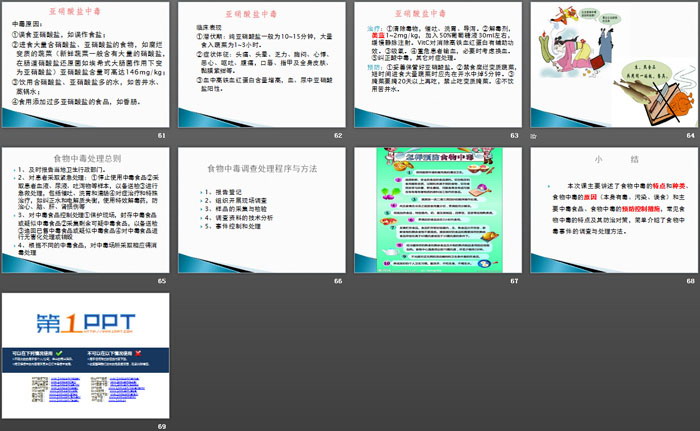Open slide 66 食物中毒调查处理程序与方法
Screen dimensions: 700x431
coord(262,210)
